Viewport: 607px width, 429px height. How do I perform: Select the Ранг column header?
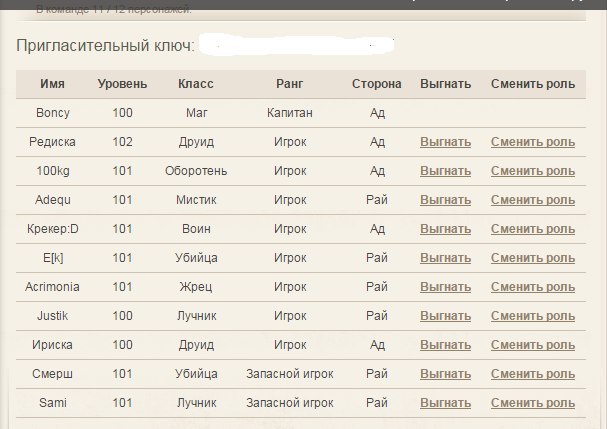289,84
